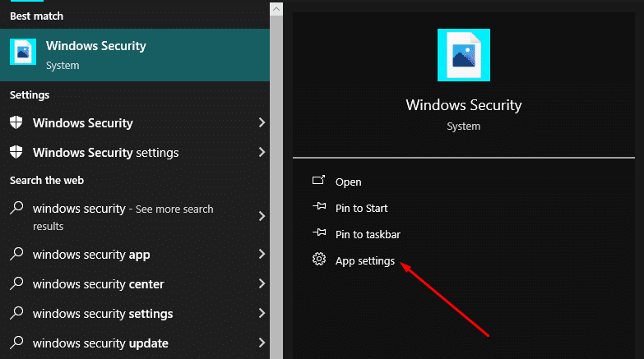Select the 'windows security app' web suggestion
Image resolution: width=644 pixels, height=359 pixels.
pos(135,255)
